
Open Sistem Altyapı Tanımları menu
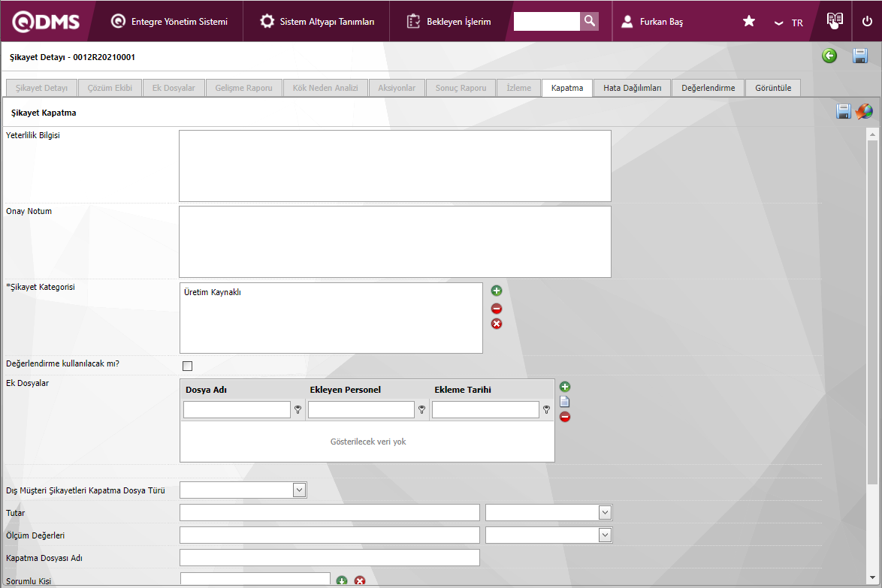(317, 21)
